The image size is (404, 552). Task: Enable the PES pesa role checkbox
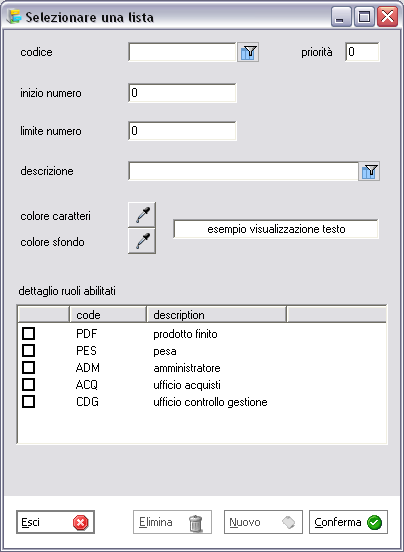29,351
